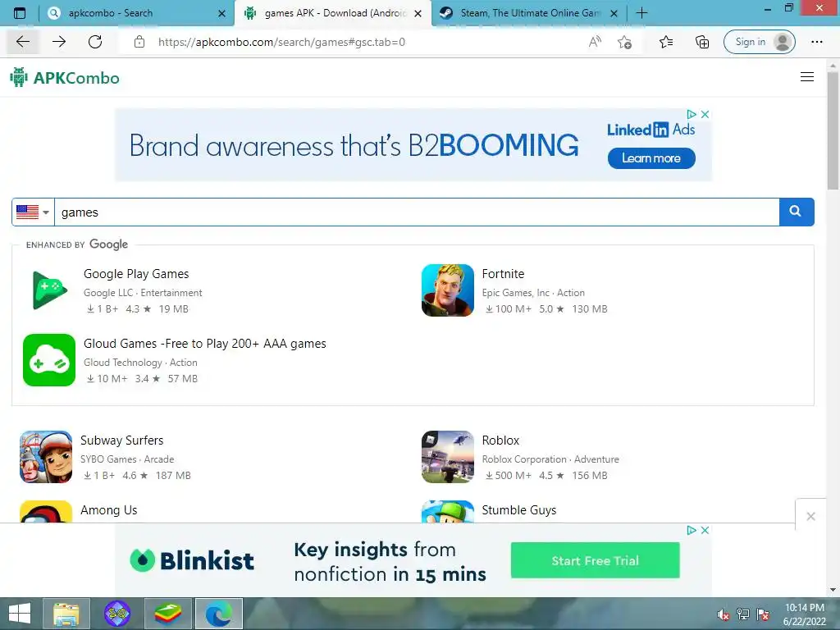The width and height of the screenshot is (840, 630).
Task: Click the browser forward arrow
Action: [59, 42]
